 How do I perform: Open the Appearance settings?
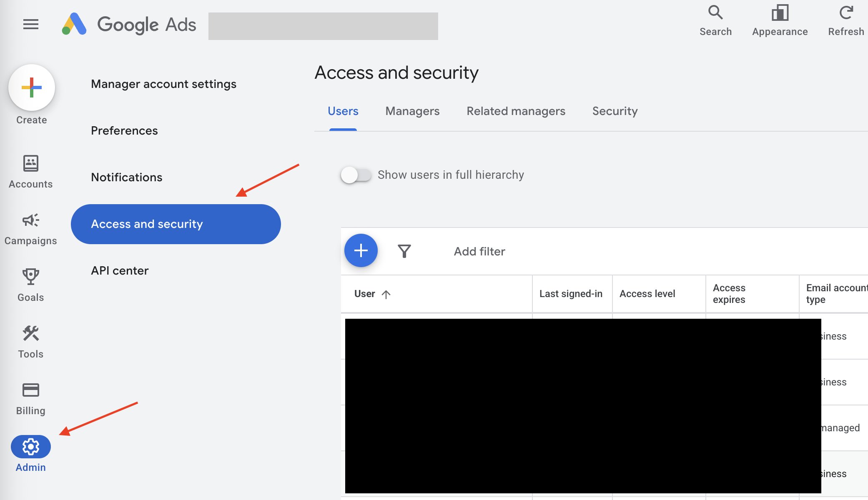click(x=780, y=20)
